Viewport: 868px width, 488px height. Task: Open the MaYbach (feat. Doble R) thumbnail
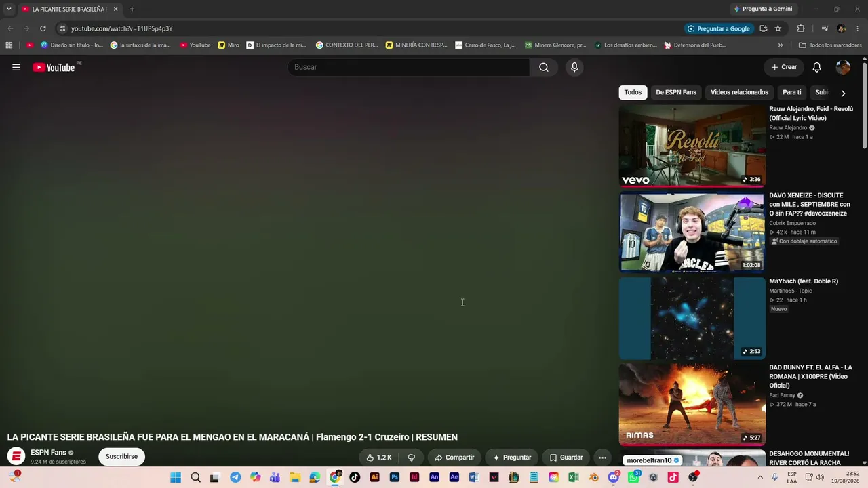coord(692,318)
